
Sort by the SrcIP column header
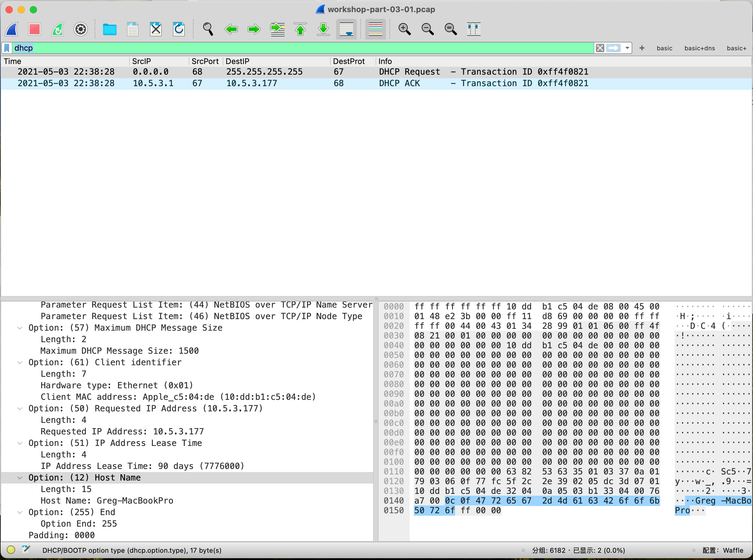click(x=141, y=61)
